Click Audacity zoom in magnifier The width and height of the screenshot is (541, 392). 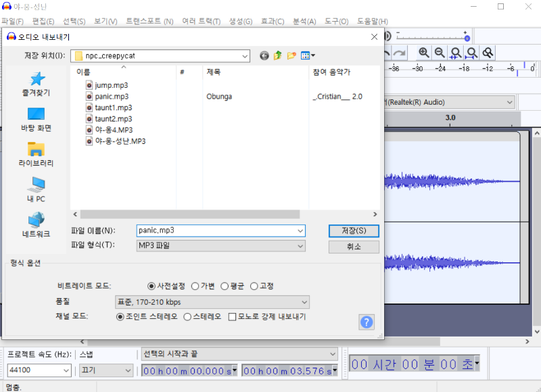(x=424, y=53)
